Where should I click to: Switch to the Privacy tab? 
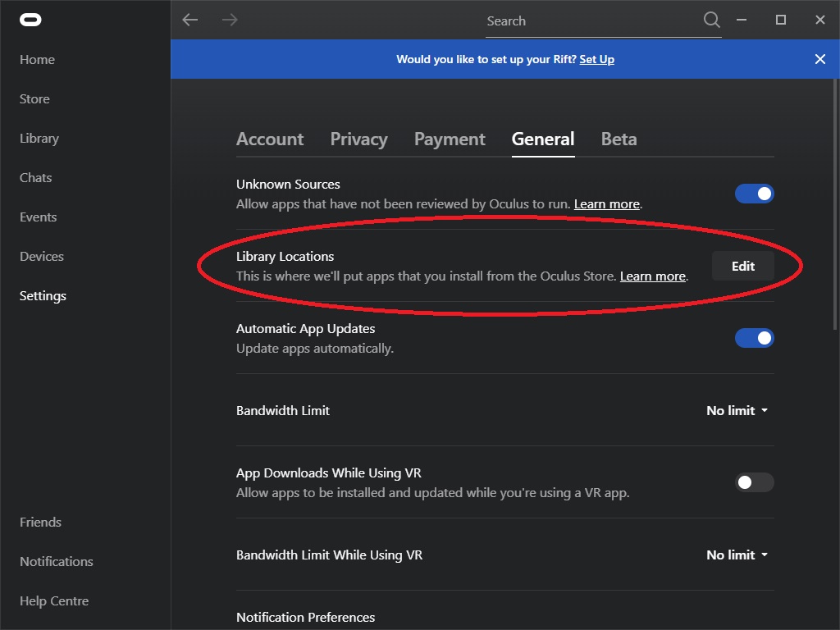(x=359, y=139)
